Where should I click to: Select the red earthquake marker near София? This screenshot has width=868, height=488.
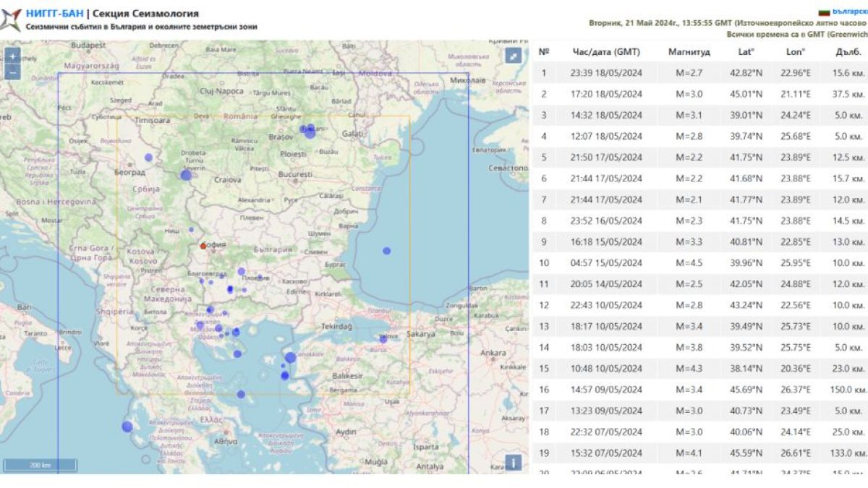pos(203,247)
